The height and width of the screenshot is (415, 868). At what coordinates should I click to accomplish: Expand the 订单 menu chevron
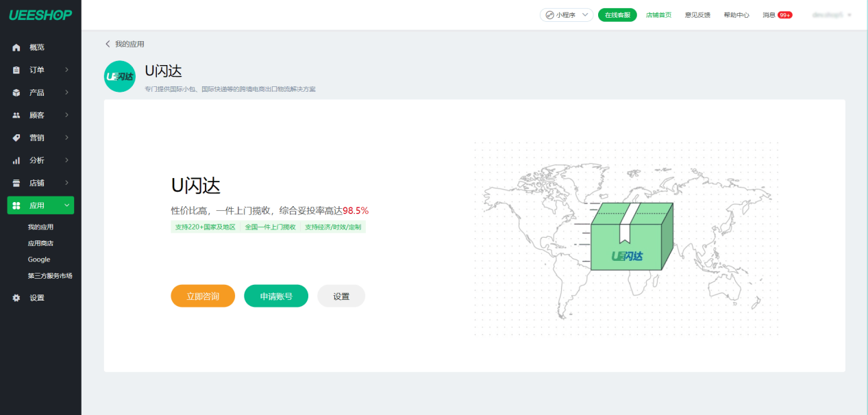click(66, 70)
